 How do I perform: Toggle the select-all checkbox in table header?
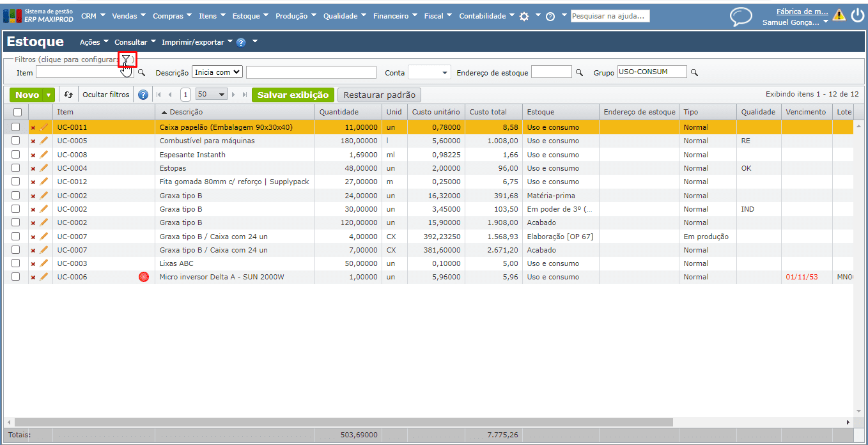click(x=17, y=112)
